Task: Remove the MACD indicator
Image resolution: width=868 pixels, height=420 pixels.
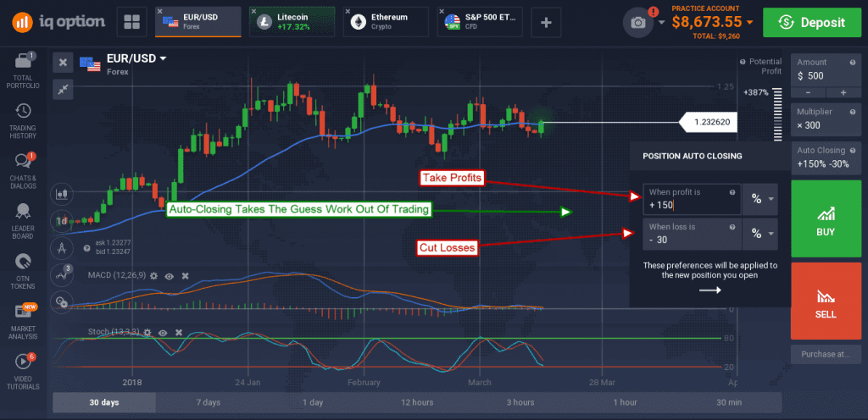Action: (186, 275)
